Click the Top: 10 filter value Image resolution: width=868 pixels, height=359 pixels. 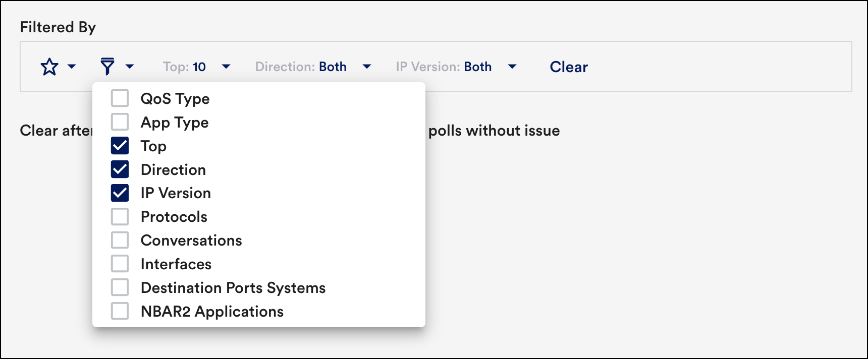[x=185, y=67]
